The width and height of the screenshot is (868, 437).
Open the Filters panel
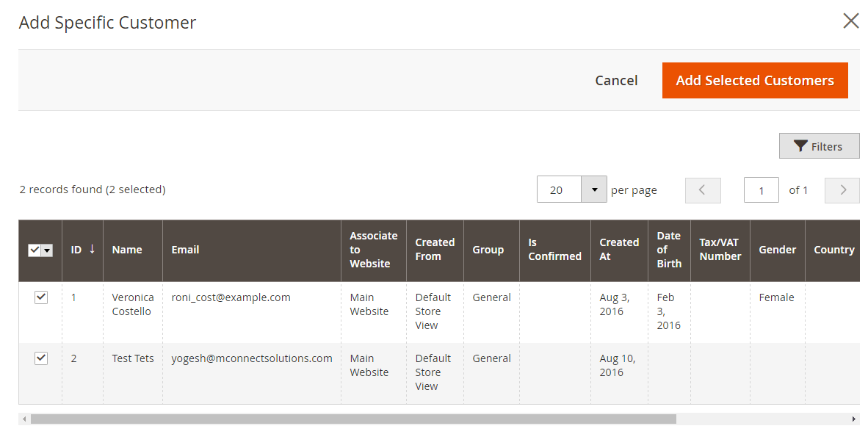(x=819, y=146)
